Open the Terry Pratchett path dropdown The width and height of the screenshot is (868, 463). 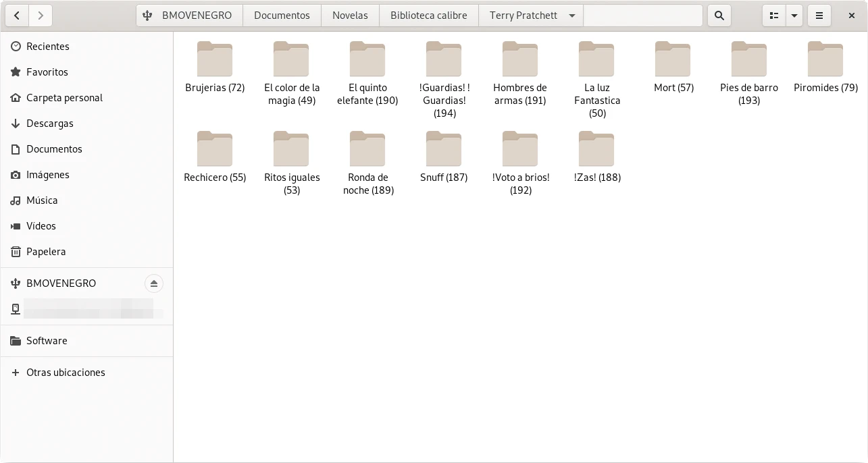click(572, 16)
